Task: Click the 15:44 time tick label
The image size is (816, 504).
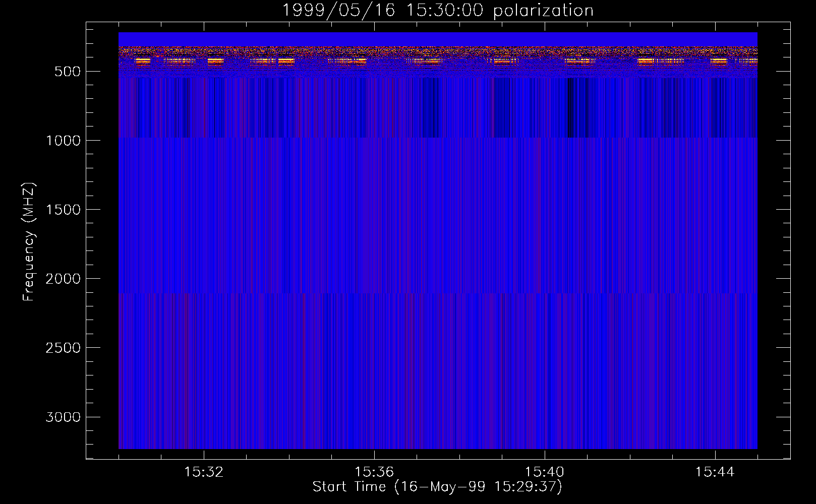Action: point(715,472)
